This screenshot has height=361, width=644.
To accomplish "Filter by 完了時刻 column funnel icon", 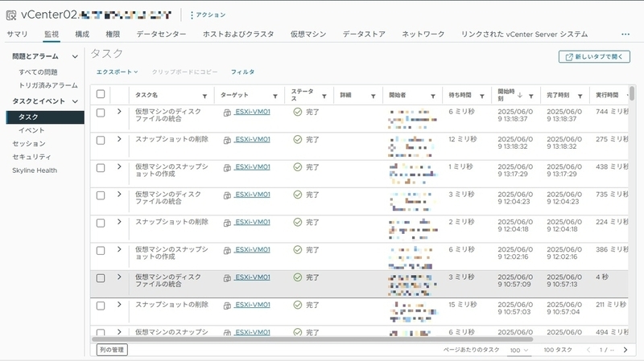I will (580, 96).
